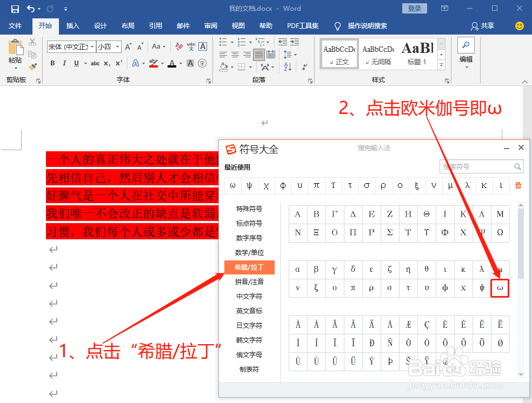Insert the capital Sigma Σ symbol

pyautogui.click(x=390, y=232)
